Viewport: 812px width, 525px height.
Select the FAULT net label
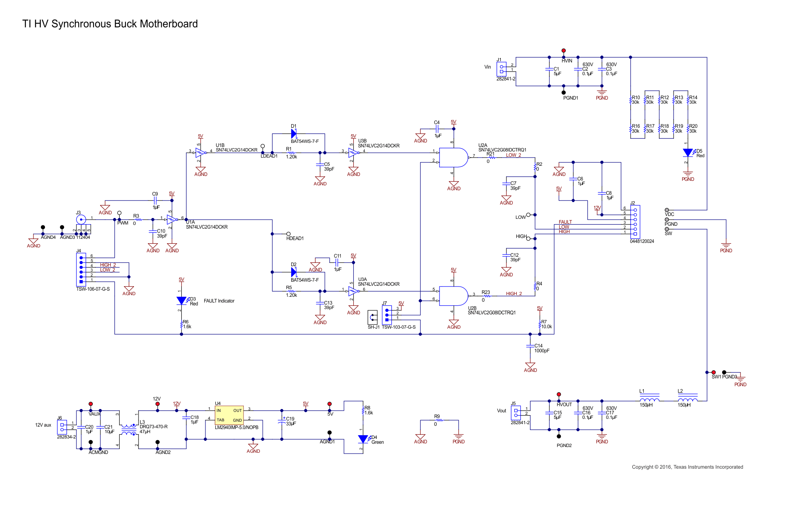click(x=566, y=222)
